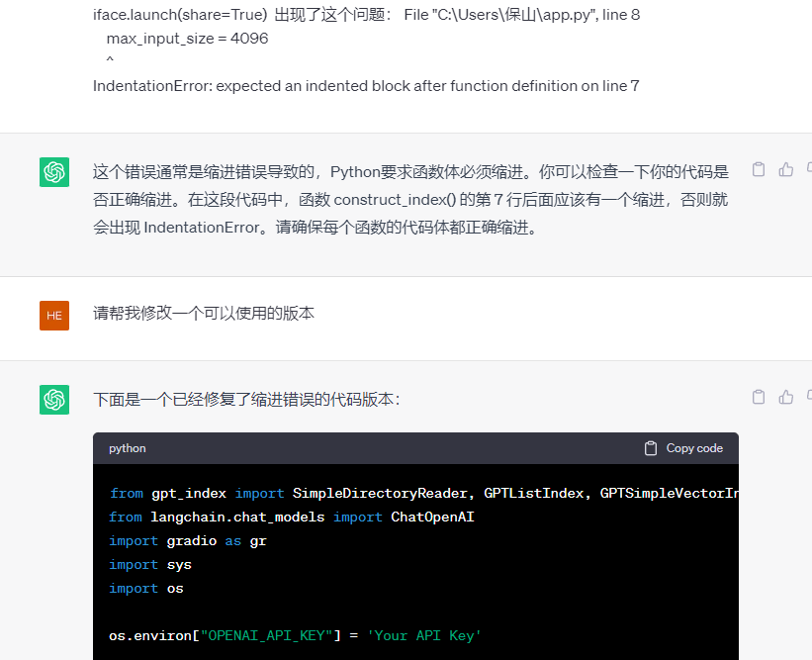Click the 'from langchain.chat_models import ChatOpenAI' line
This screenshot has width=812, height=660.
pyautogui.click(x=292, y=518)
